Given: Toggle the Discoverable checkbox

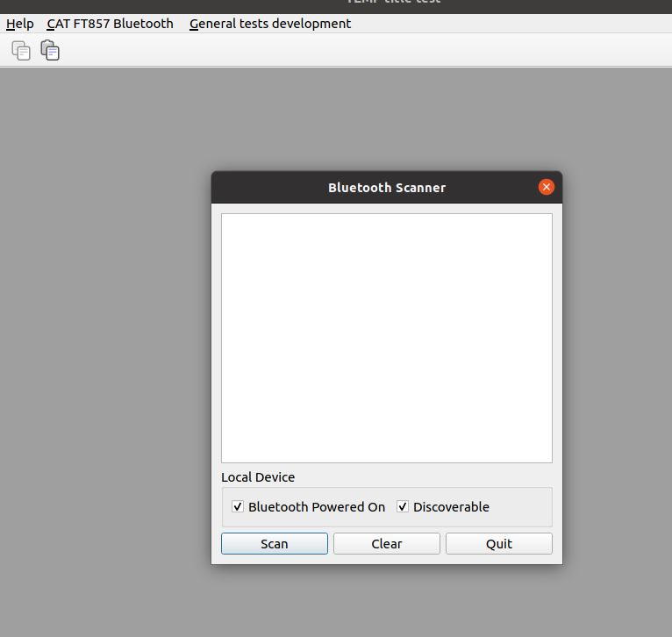Looking at the screenshot, I should click(402, 506).
